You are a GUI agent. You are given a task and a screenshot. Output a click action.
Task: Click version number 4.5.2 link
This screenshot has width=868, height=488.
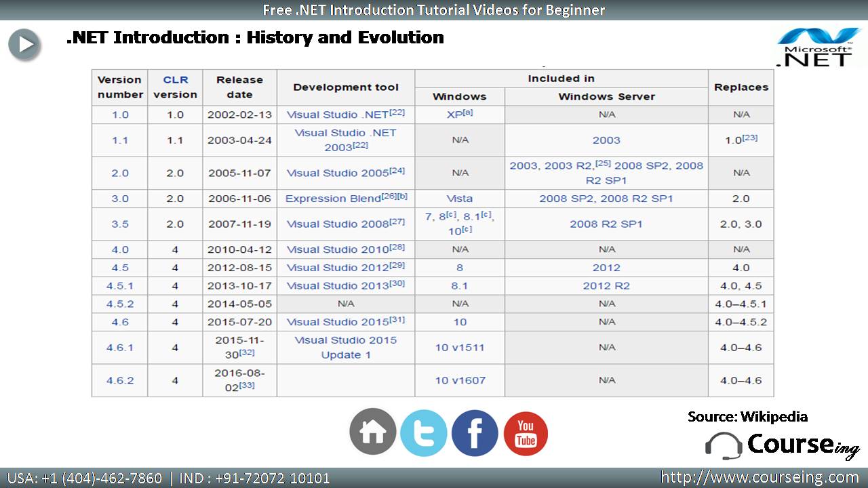tap(120, 304)
